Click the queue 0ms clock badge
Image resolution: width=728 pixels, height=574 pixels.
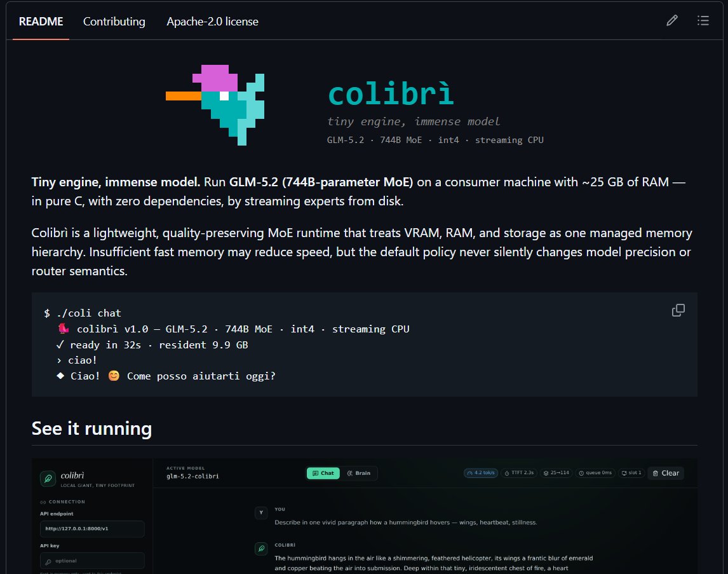click(x=595, y=473)
